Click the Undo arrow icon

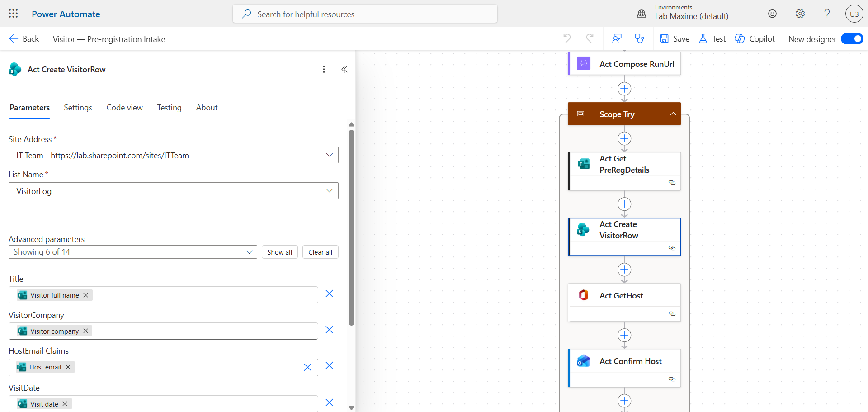[567, 38]
